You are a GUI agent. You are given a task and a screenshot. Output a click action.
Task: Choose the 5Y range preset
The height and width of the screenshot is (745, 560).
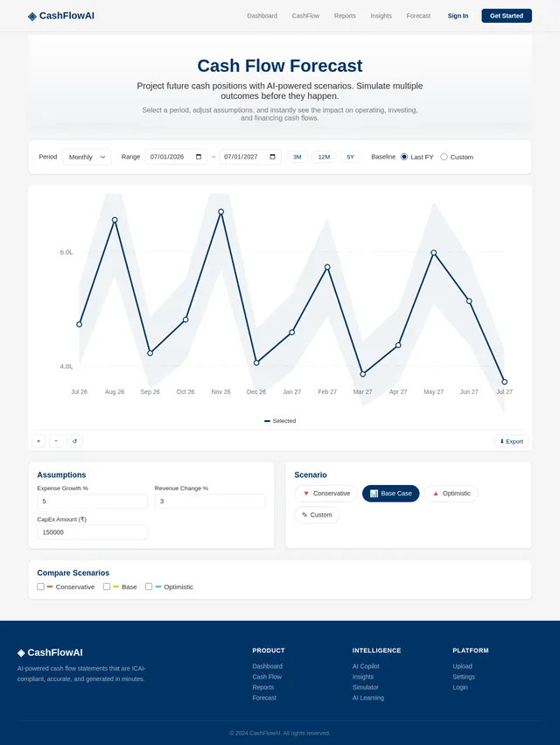click(x=350, y=157)
